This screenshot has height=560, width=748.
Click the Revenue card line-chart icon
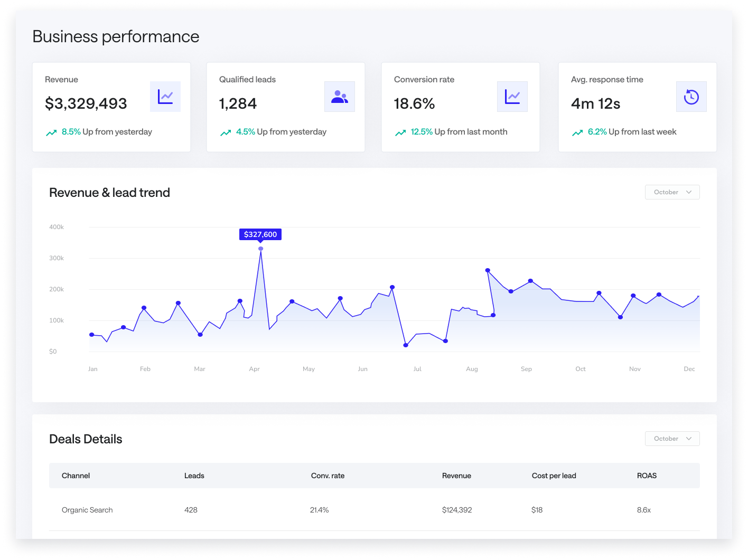pyautogui.click(x=165, y=97)
